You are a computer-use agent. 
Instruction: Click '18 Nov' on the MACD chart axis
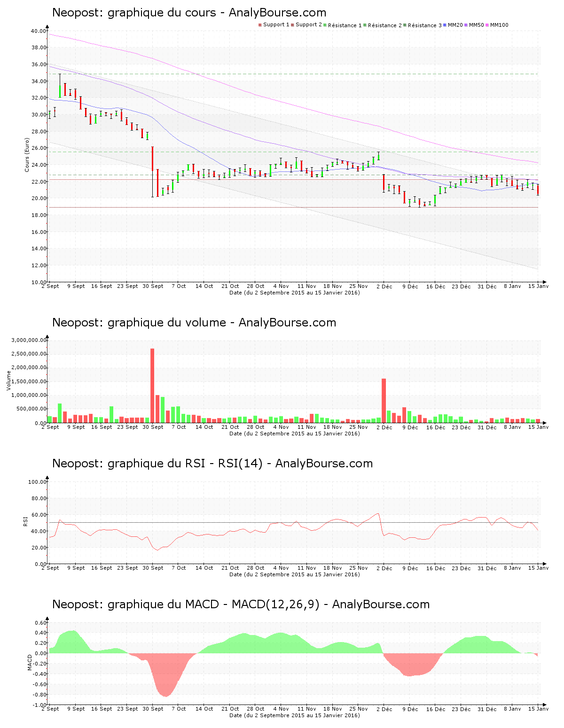pos(333,709)
